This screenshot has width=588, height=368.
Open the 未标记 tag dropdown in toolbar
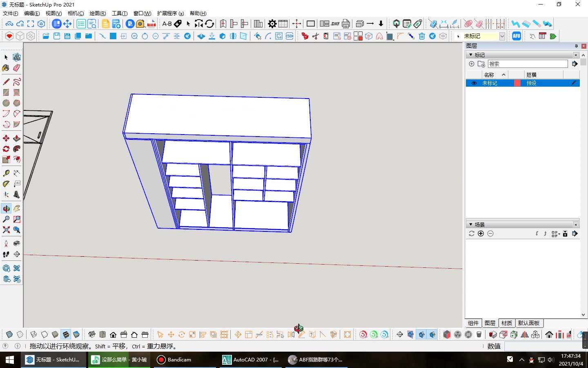pyautogui.click(x=502, y=36)
